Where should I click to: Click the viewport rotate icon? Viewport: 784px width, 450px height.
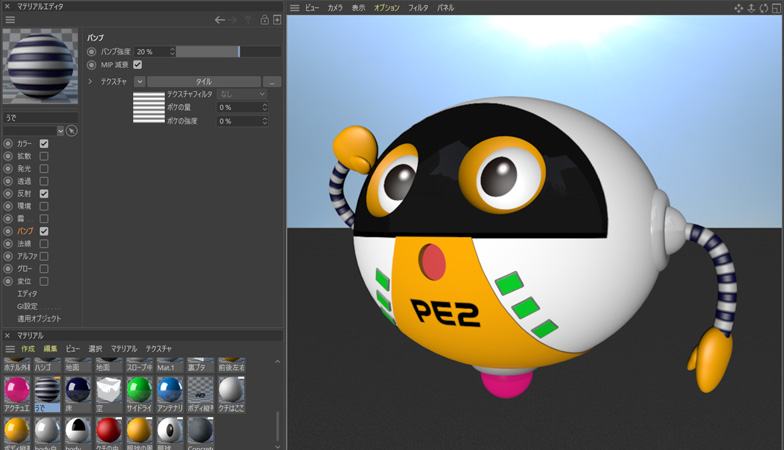pyautogui.click(x=764, y=7)
